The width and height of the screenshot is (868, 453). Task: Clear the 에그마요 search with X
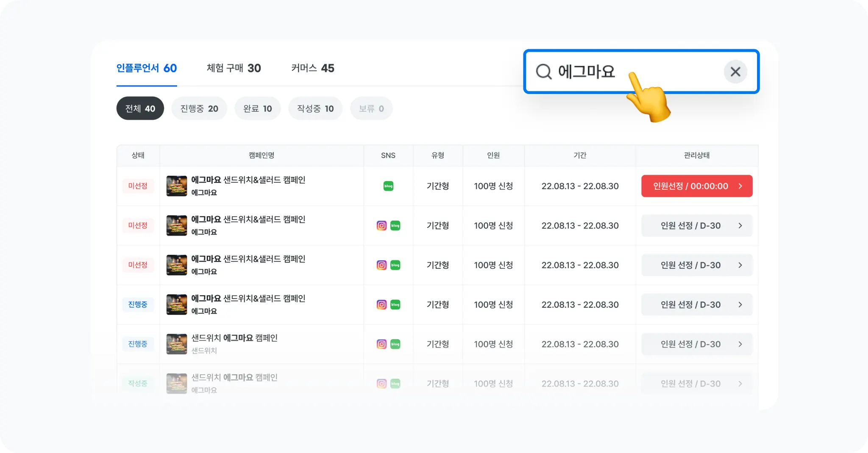(735, 72)
